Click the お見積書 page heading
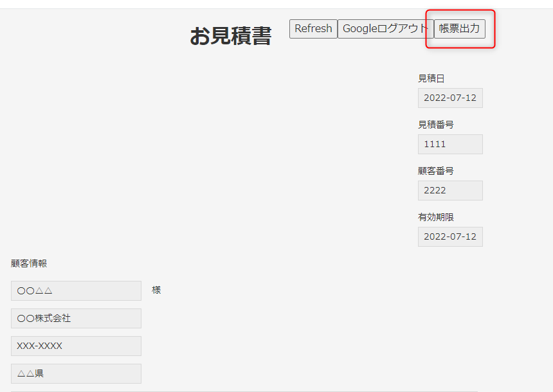The height and width of the screenshot is (392, 553). pyautogui.click(x=230, y=36)
